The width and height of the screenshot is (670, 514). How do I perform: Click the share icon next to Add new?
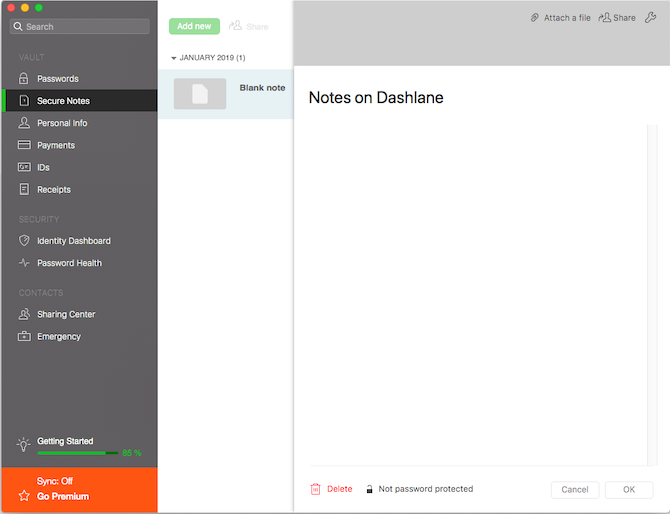[235, 26]
